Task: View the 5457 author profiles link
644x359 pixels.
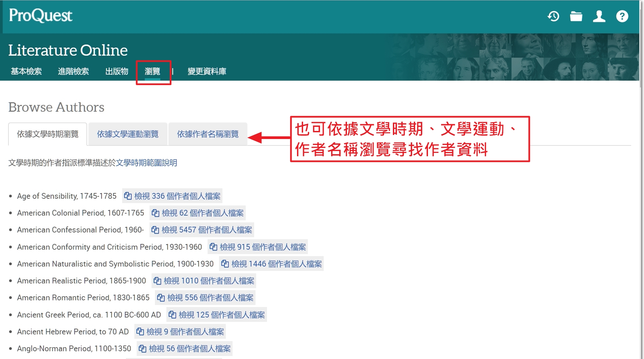Action: coord(202,230)
